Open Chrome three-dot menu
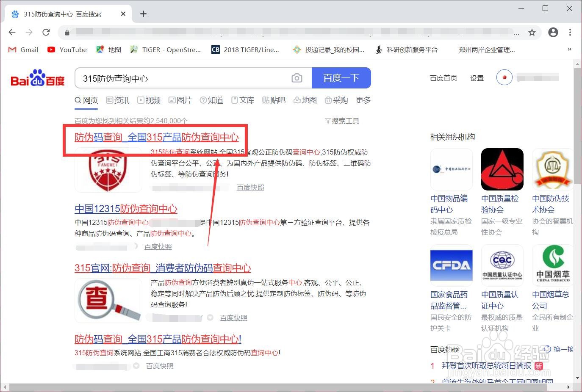The width and height of the screenshot is (582, 392). click(x=570, y=32)
